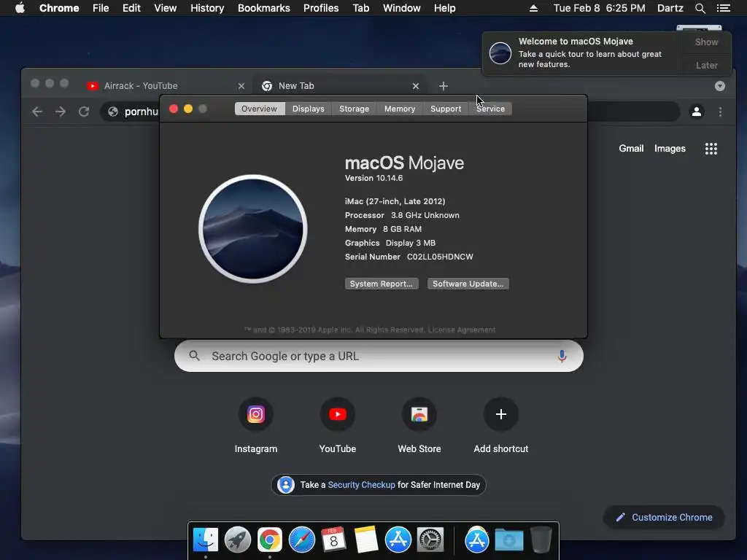Close the About This Mac window
The height and width of the screenshot is (560, 747).
(174, 109)
